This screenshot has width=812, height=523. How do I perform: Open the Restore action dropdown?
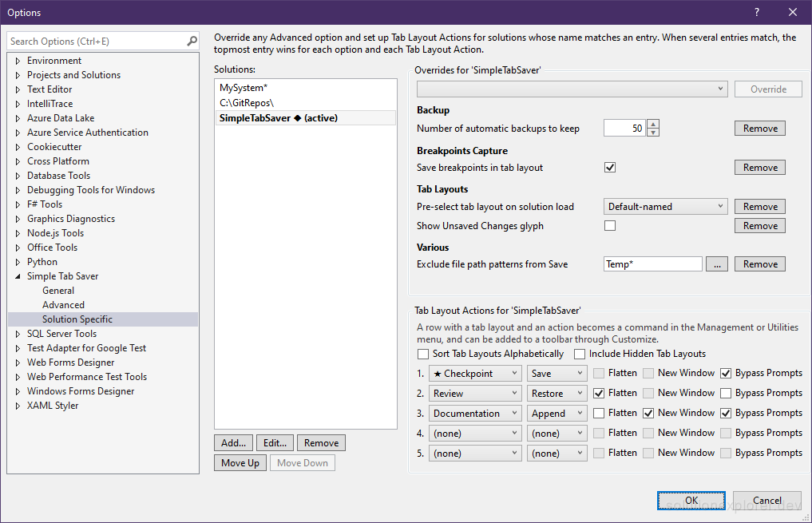coord(557,394)
